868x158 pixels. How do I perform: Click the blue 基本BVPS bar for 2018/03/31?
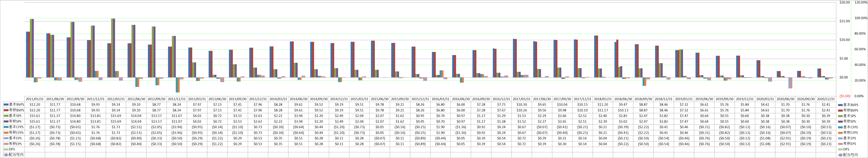595,57
